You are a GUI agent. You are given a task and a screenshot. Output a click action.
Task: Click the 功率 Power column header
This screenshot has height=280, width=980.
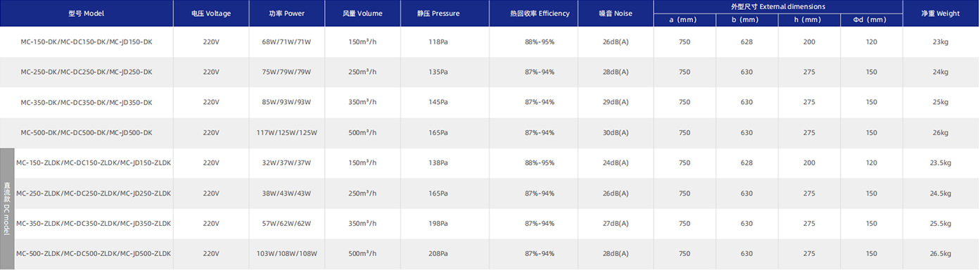[287, 13]
